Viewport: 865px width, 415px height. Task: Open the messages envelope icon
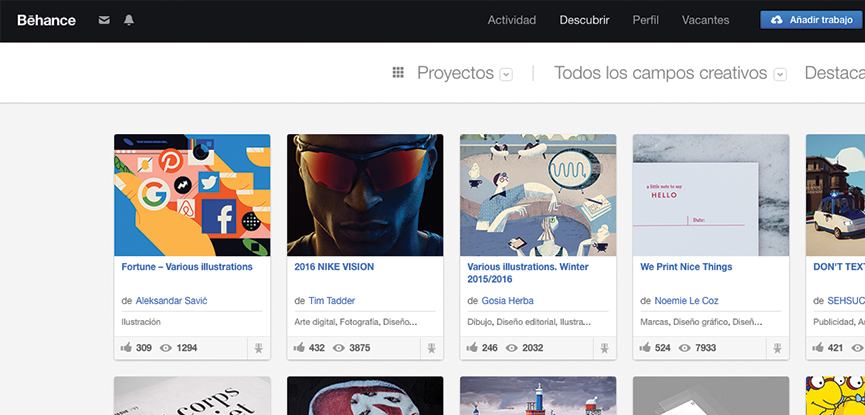point(104,20)
